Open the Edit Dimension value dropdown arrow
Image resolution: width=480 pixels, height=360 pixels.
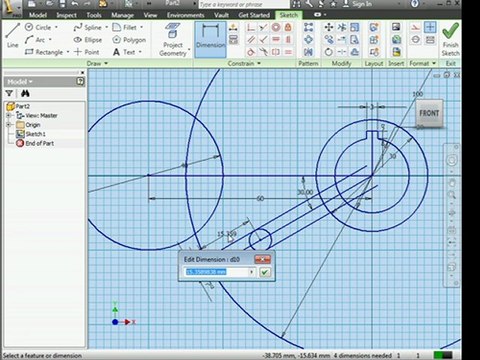(x=252, y=272)
